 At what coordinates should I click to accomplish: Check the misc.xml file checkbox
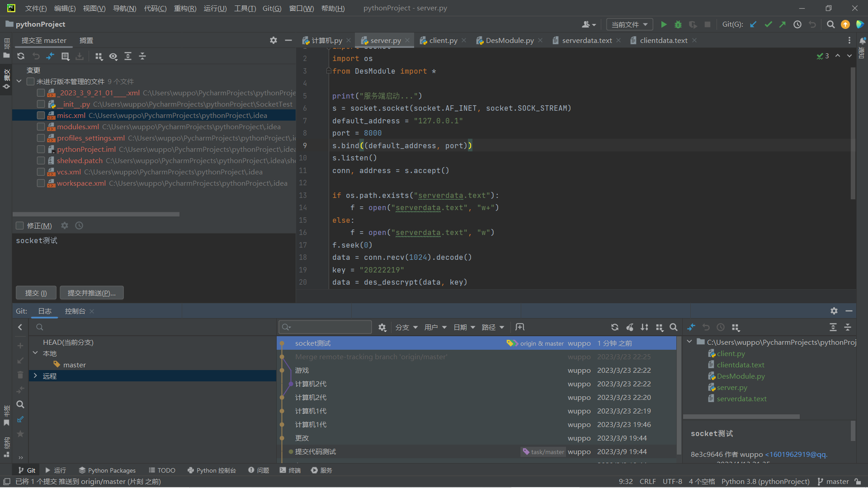click(x=41, y=115)
